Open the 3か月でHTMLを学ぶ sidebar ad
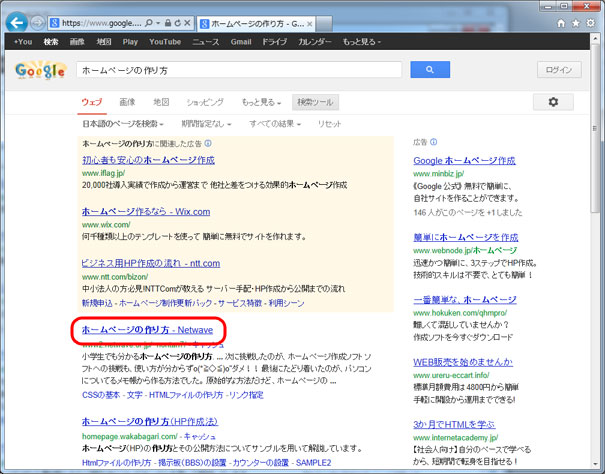 pos(454,425)
